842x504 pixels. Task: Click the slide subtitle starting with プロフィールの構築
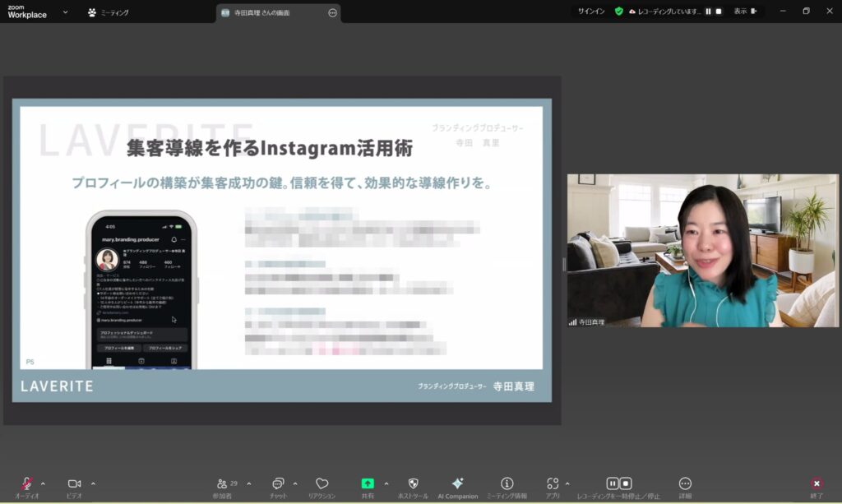283,183
